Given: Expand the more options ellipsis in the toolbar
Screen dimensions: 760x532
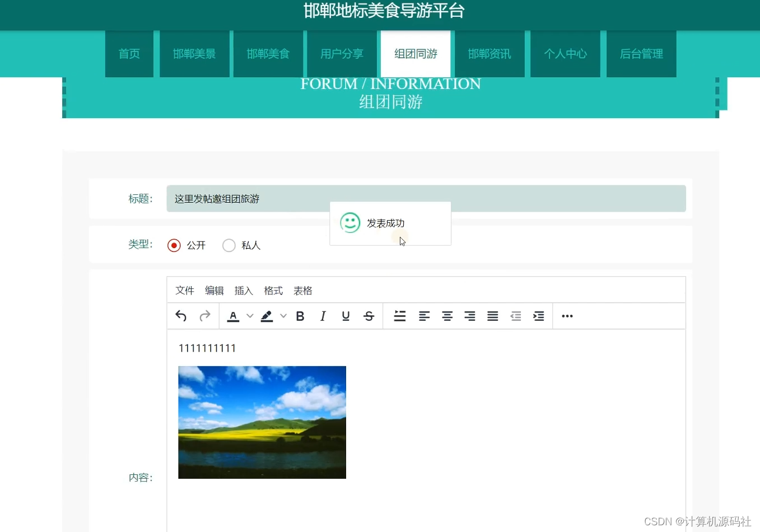Looking at the screenshot, I should point(567,316).
